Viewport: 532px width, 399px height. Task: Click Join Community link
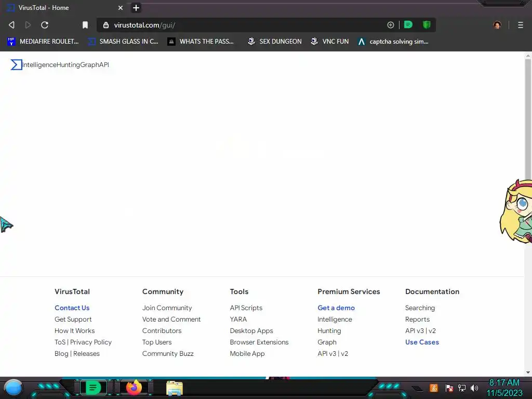[167, 308]
